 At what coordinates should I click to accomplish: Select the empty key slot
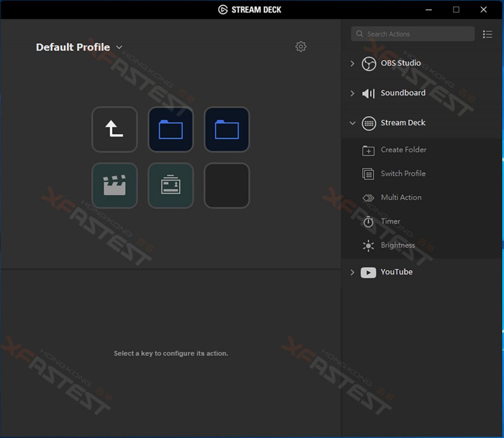pos(227,186)
